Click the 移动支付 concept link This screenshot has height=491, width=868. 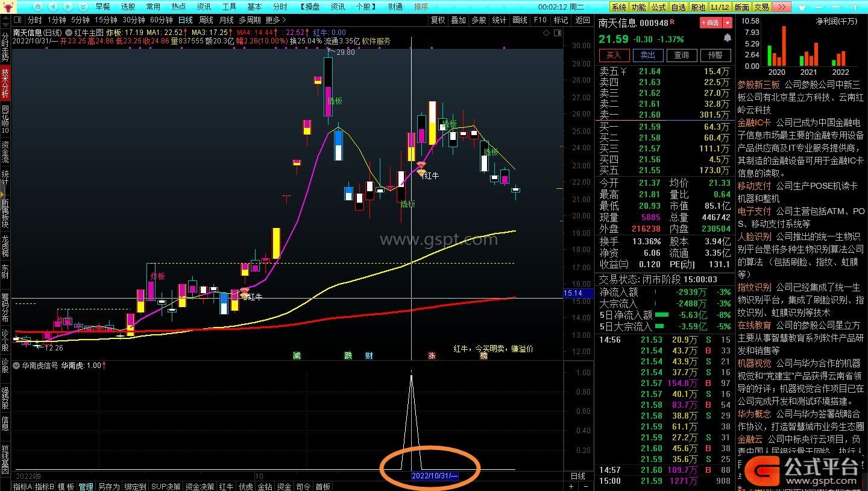[x=754, y=186]
